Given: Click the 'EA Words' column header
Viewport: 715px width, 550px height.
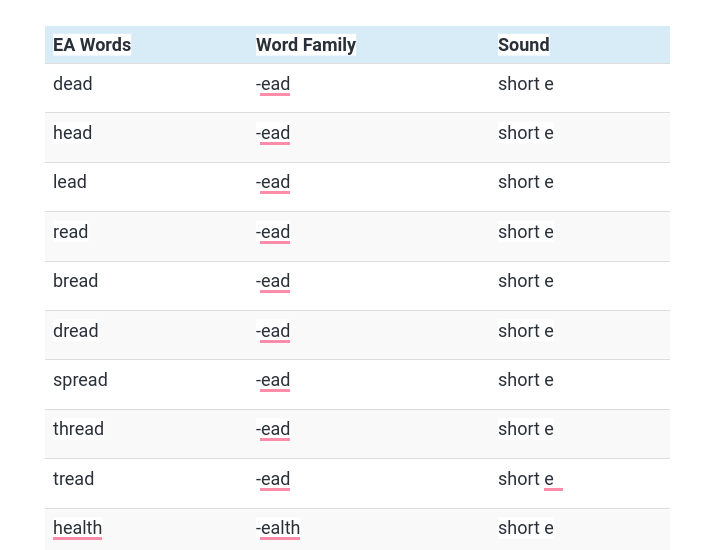Looking at the screenshot, I should pos(92,45).
